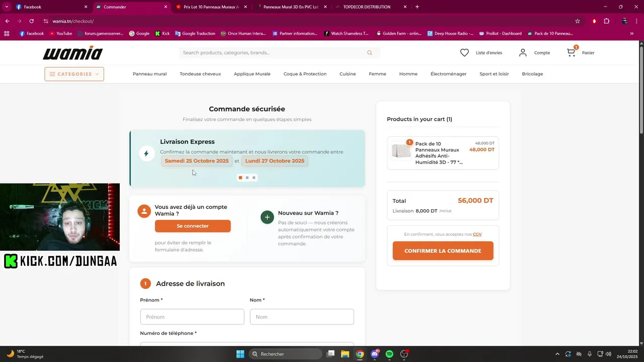This screenshot has height=362, width=644.
Task: Open Chrome tab search dropdown
Action: coord(7,7)
